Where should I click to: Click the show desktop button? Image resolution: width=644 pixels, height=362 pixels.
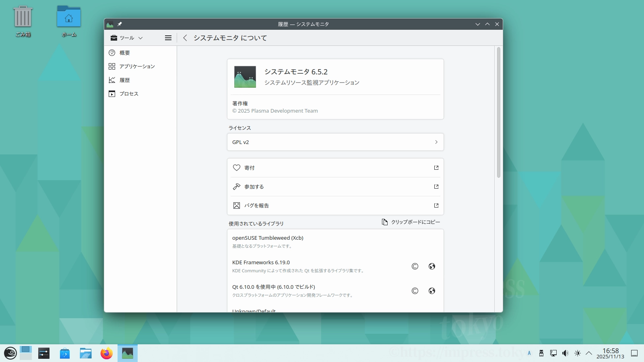tap(634, 353)
